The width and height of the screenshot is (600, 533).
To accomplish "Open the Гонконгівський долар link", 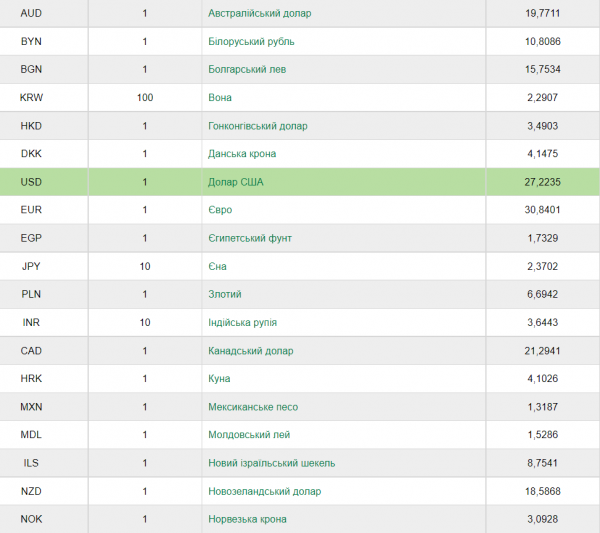I will pos(258,126).
